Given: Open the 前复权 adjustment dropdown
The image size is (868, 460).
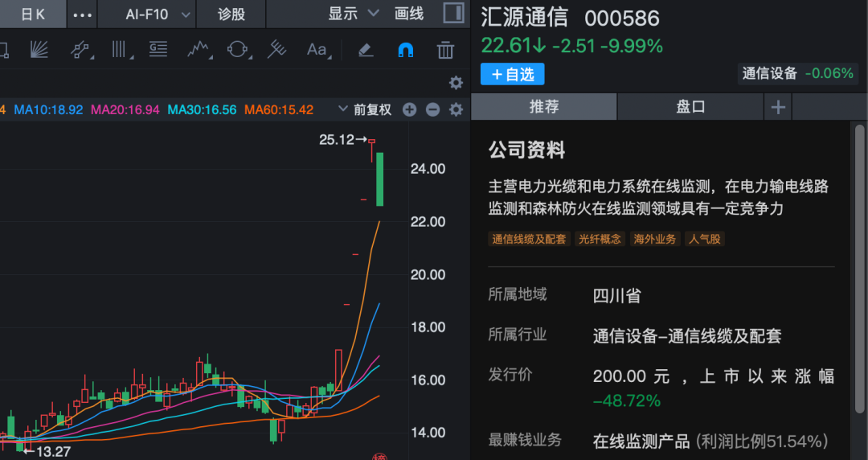Looking at the screenshot, I should pyautogui.click(x=365, y=109).
